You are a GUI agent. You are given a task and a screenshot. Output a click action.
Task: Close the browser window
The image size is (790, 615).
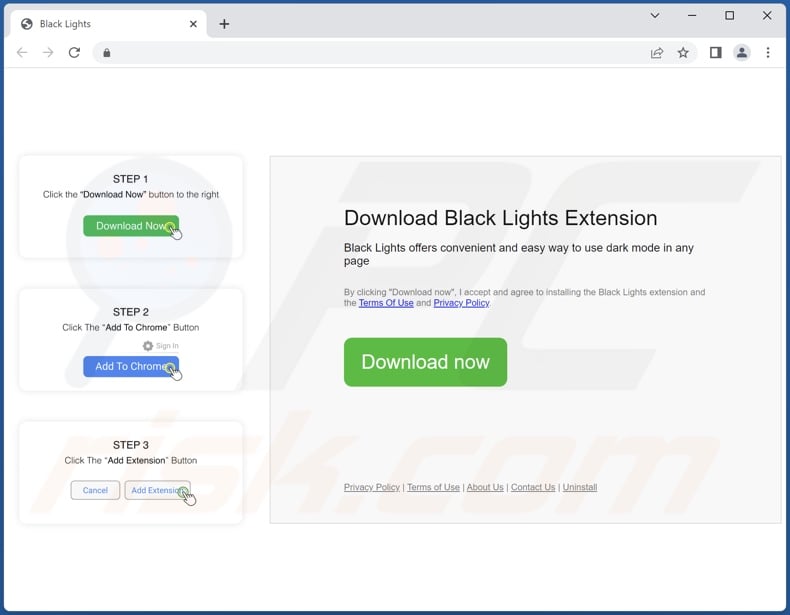point(767,16)
